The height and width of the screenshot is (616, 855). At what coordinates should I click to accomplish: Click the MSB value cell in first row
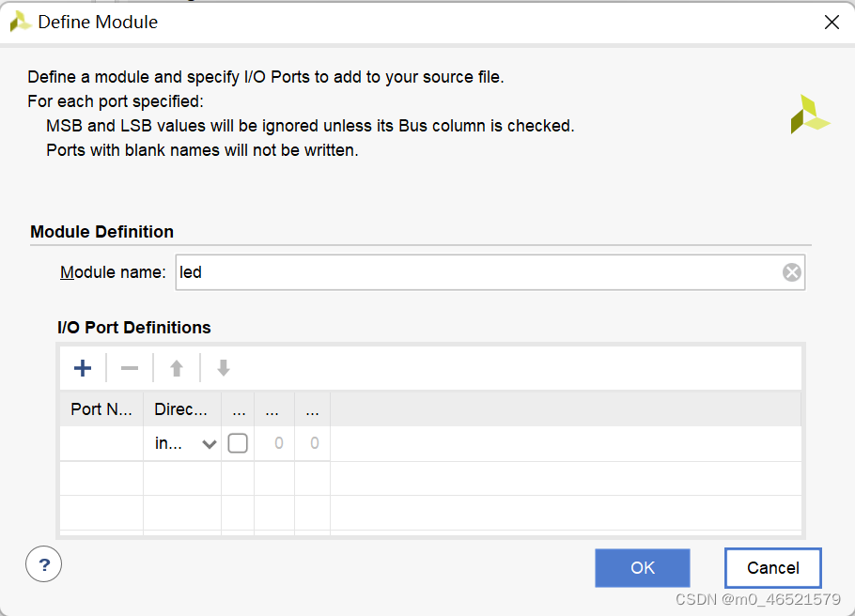tap(274, 443)
